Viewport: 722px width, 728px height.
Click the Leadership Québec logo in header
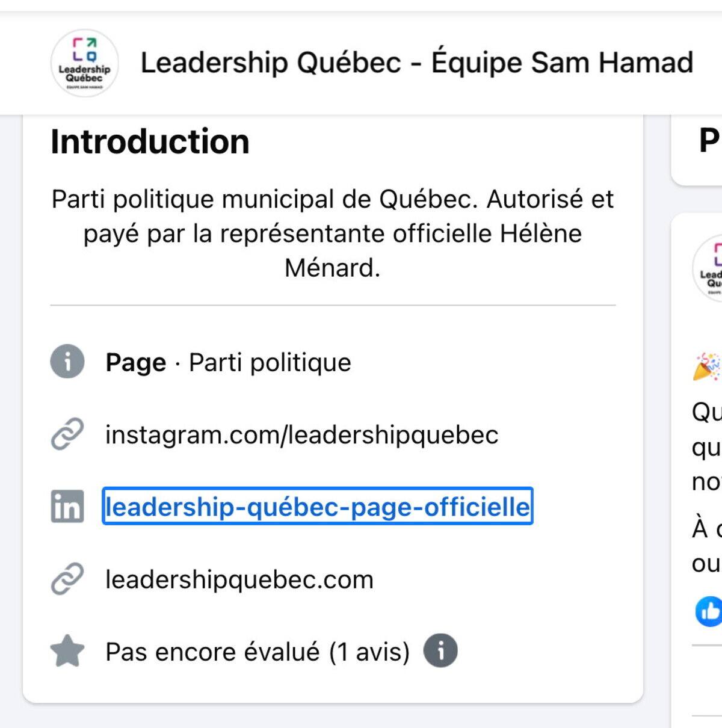(84, 63)
